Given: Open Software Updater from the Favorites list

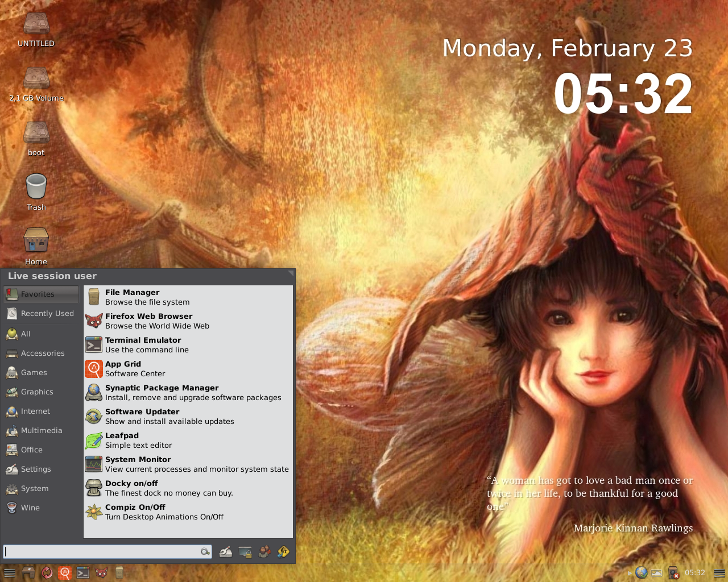Looking at the screenshot, I should tap(188, 417).
